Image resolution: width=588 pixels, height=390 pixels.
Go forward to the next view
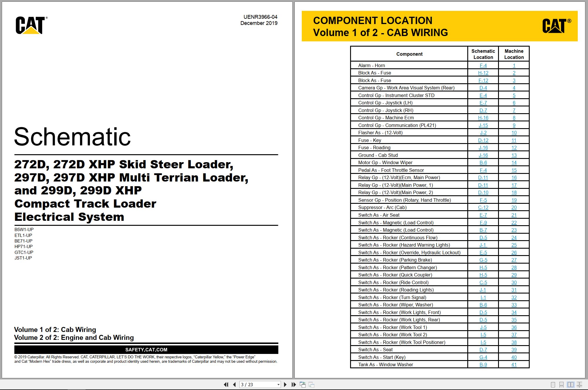click(x=311, y=384)
